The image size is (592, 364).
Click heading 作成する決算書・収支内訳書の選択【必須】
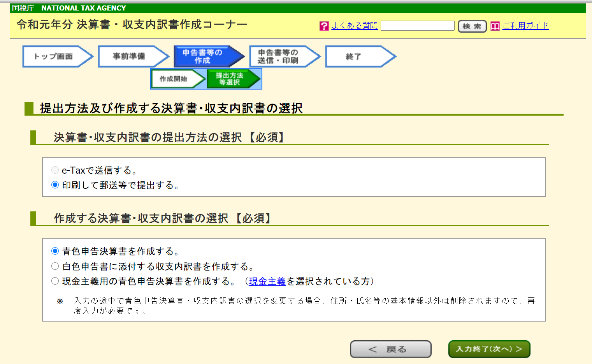(163, 218)
